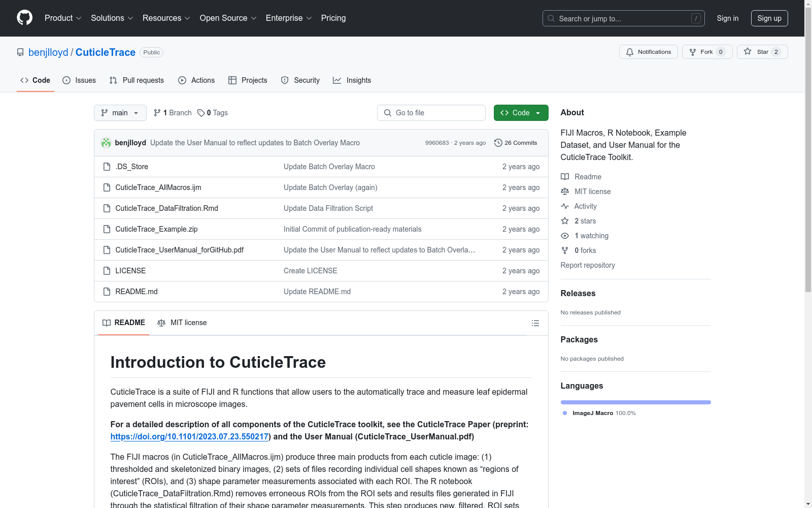Click the ImageJ Macro language bar
Image resolution: width=812 pixels, height=508 pixels.
point(636,402)
